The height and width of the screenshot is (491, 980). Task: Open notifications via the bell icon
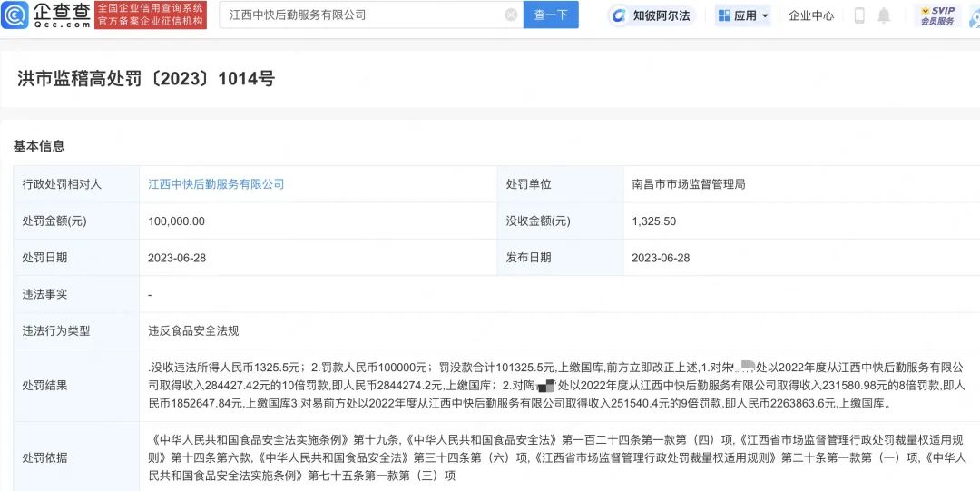coord(884,15)
